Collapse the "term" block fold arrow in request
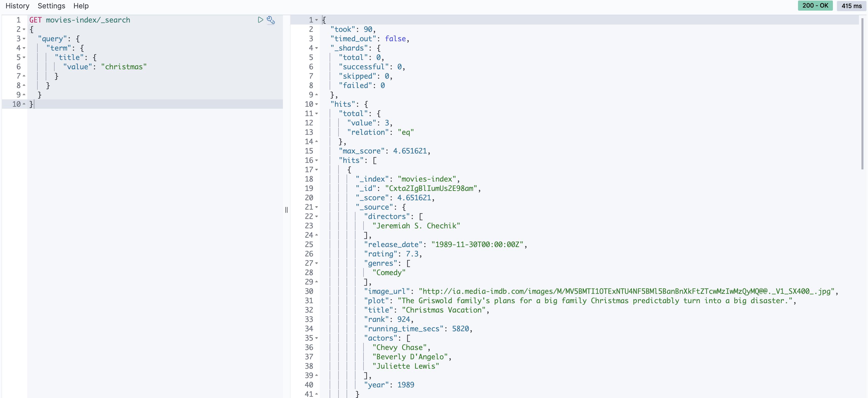868x398 pixels. (24, 48)
